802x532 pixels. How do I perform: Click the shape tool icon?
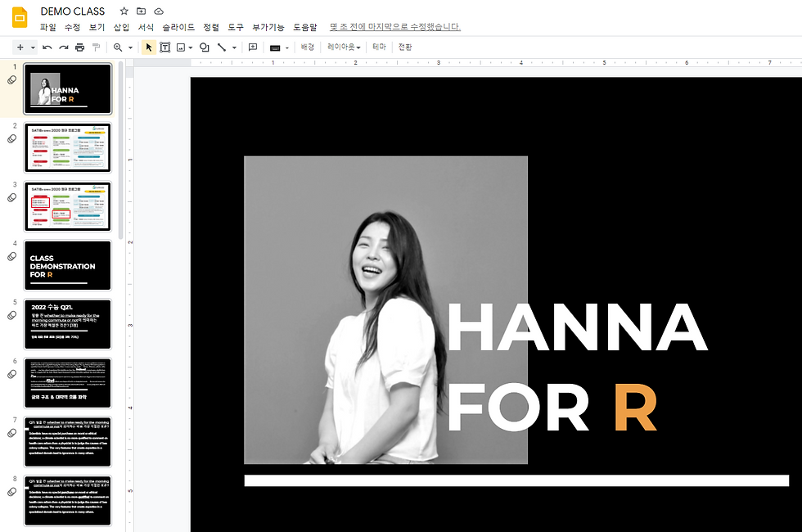coord(204,47)
